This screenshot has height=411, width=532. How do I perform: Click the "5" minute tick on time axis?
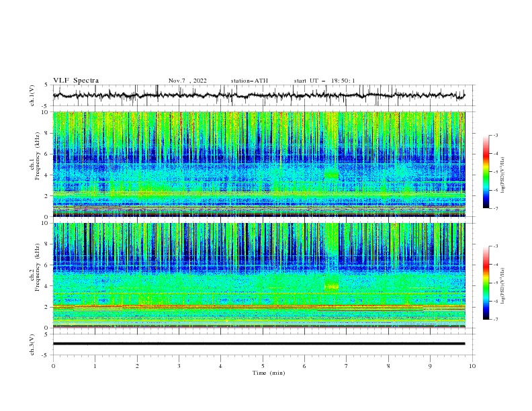tap(263, 366)
